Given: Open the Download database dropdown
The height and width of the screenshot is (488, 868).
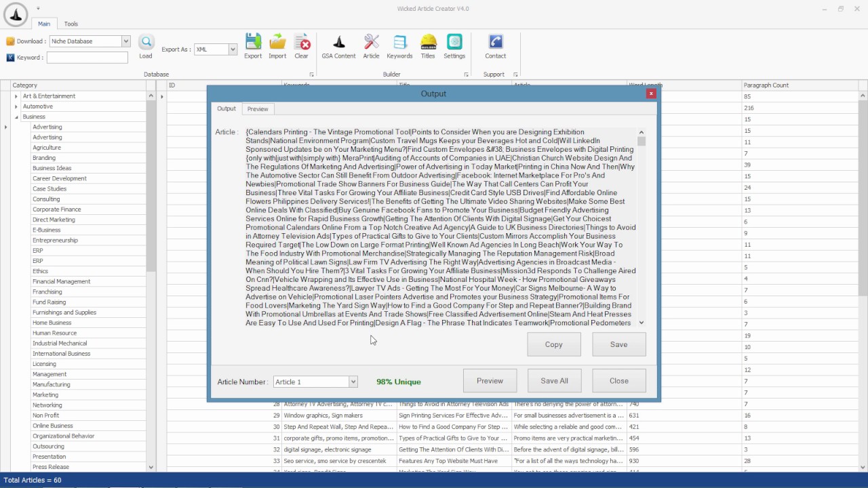Looking at the screenshot, I should click(125, 41).
